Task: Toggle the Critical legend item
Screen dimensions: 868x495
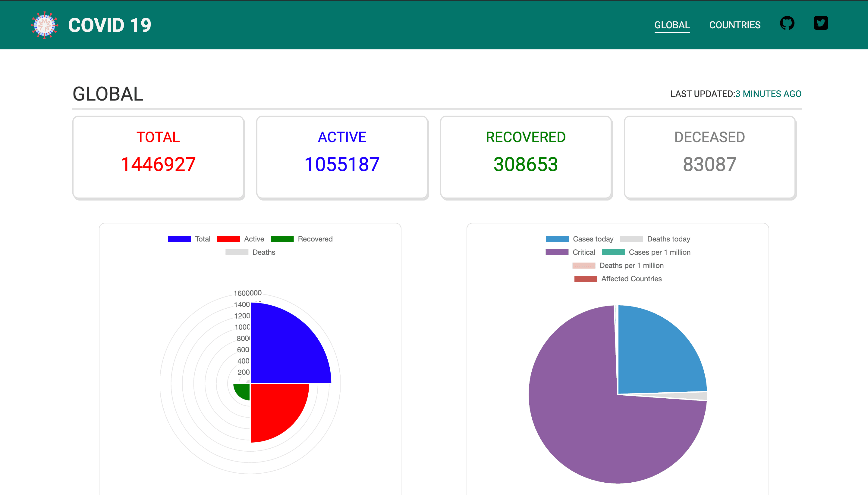Action: click(x=570, y=252)
